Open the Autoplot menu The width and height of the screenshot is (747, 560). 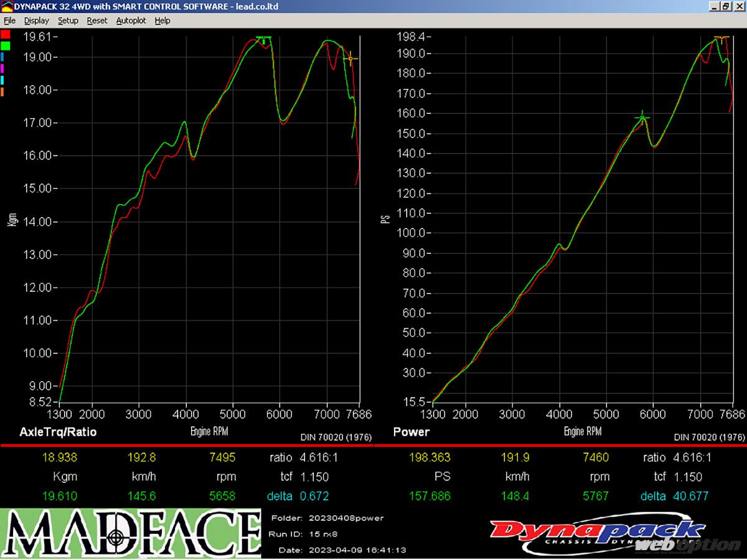[x=131, y=21]
